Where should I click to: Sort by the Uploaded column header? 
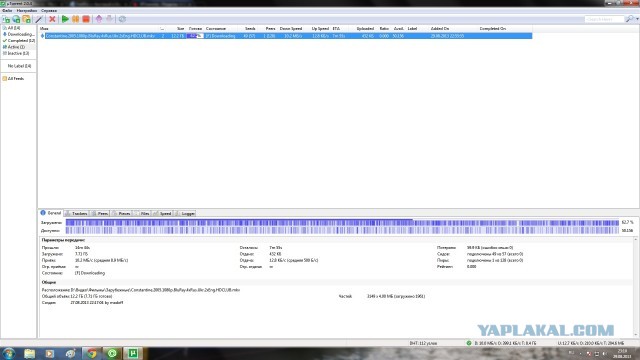[365, 29]
